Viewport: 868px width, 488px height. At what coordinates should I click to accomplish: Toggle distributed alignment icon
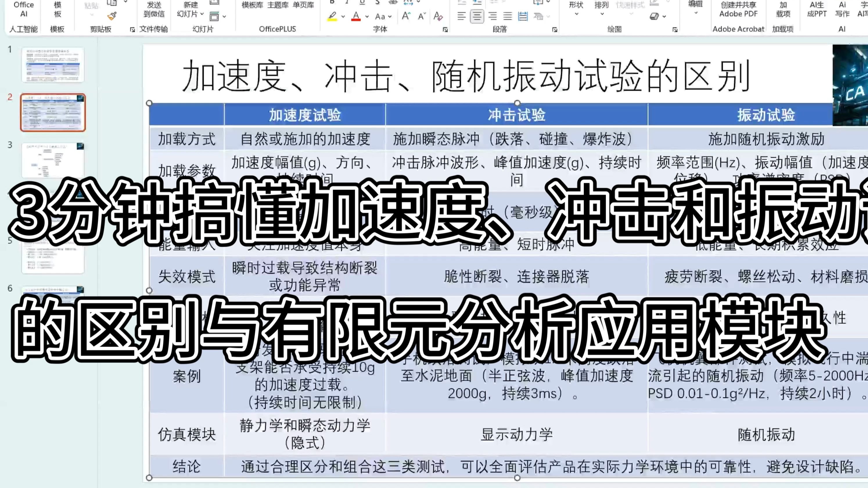coord(523,16)
